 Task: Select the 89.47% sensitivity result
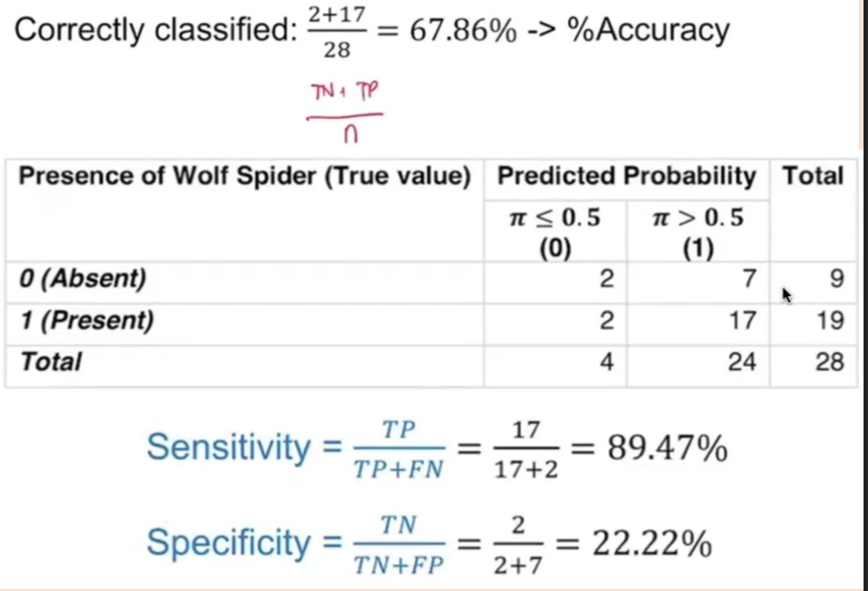point(667,448)
